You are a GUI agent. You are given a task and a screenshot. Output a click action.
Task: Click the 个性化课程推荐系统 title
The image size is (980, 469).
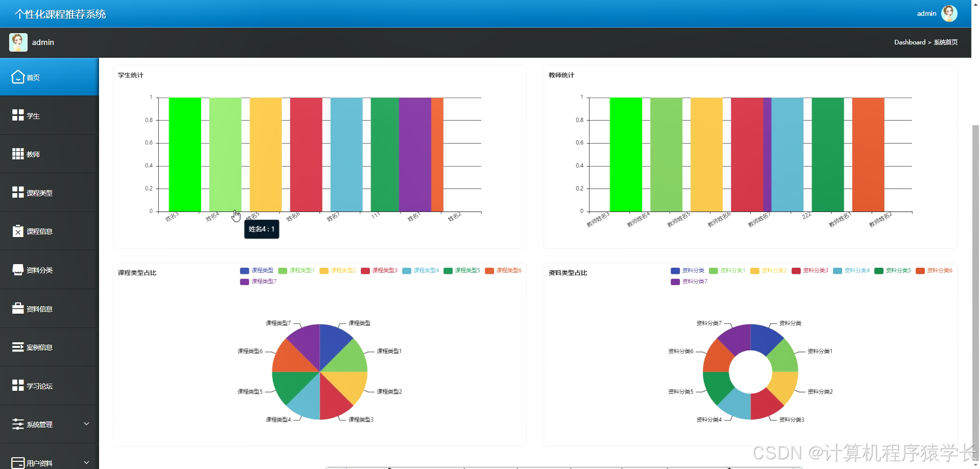(60, 14)
